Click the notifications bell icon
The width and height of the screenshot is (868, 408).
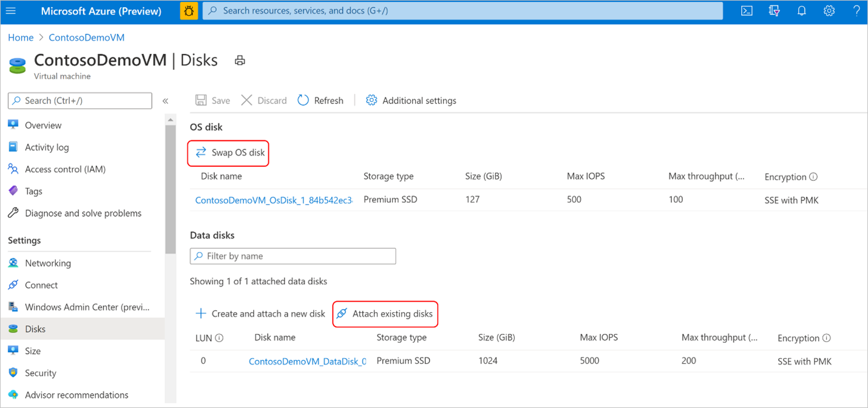[802, 11]
